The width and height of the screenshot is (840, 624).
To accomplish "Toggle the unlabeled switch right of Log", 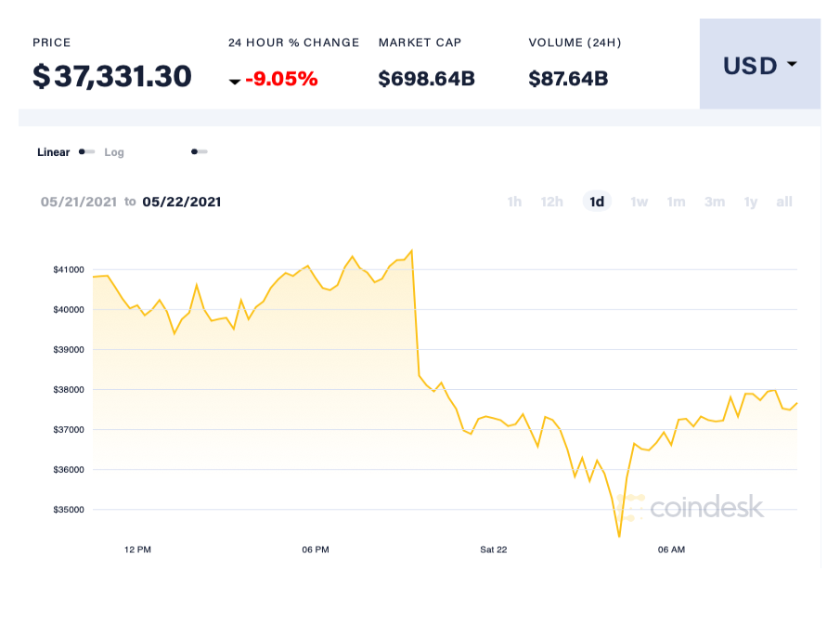I will [199, 151].
